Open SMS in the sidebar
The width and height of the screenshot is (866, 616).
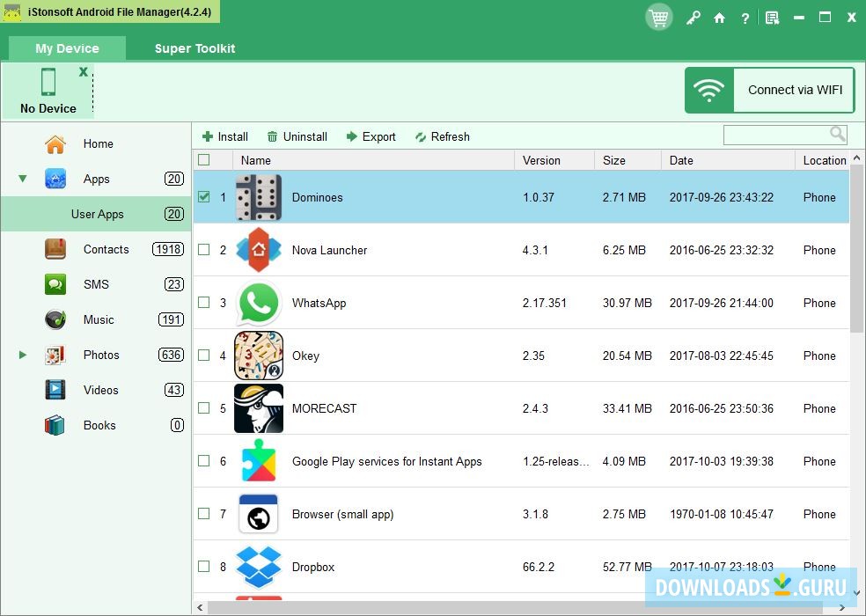pyautogui.click(x=96, y=284)
